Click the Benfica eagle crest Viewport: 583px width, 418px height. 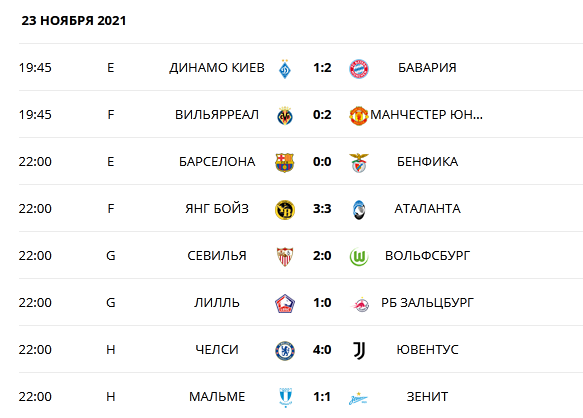pos(359,163)
